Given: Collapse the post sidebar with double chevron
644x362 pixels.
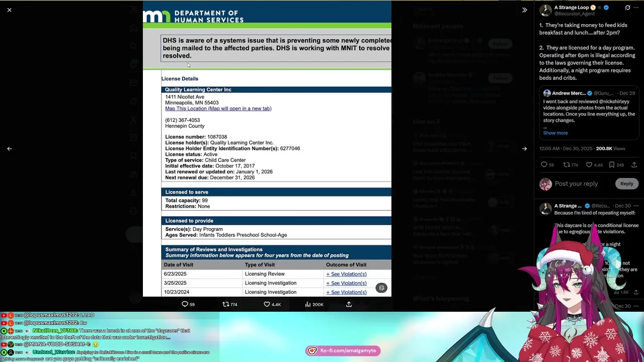Looking at the screenshot, I should click(524, 10).
